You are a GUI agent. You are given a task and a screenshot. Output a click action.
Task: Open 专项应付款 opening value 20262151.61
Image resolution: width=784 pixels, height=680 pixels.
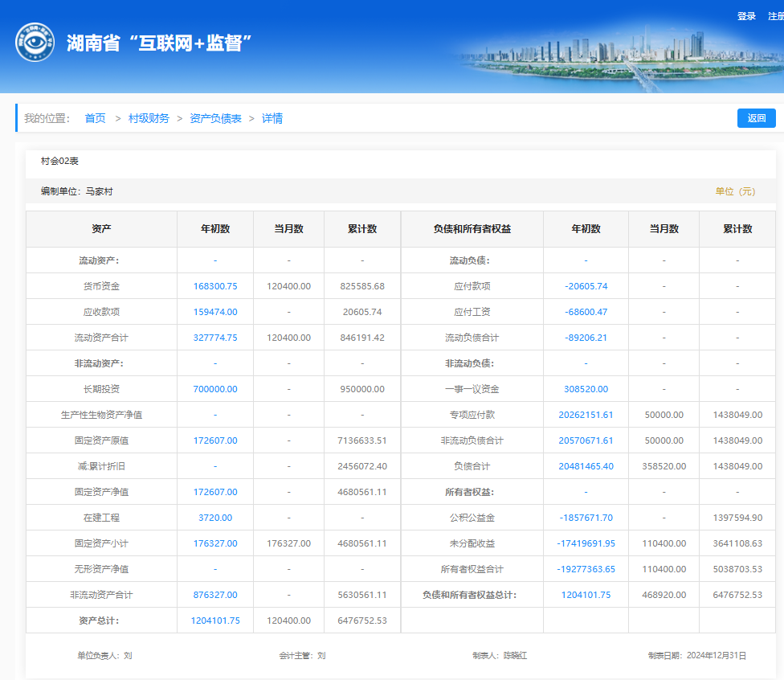point(586,415)
